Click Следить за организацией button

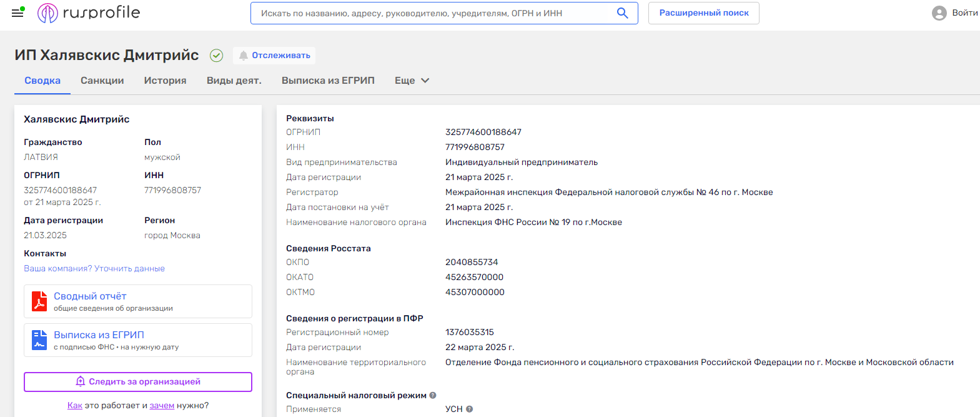pos(138,382)
